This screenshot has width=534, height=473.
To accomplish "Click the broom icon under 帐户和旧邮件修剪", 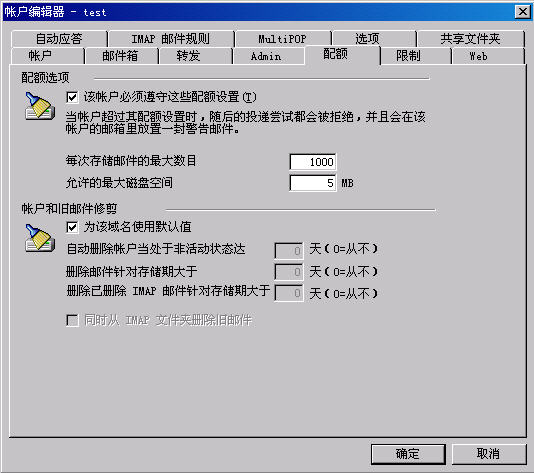I will (x=40, y=238).
